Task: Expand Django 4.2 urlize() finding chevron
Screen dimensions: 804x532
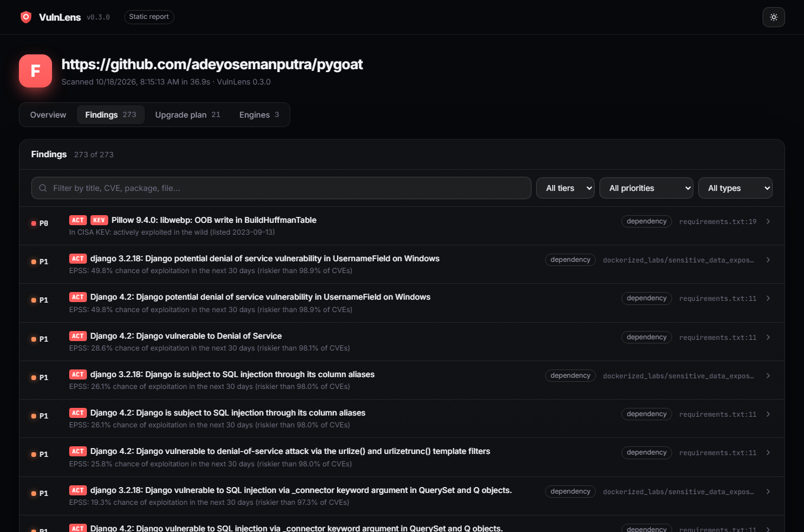Action: (768, 452)
